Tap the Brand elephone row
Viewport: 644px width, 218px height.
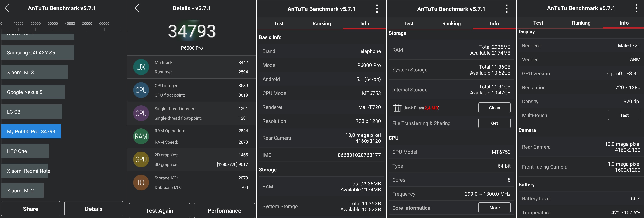[322, 51]
